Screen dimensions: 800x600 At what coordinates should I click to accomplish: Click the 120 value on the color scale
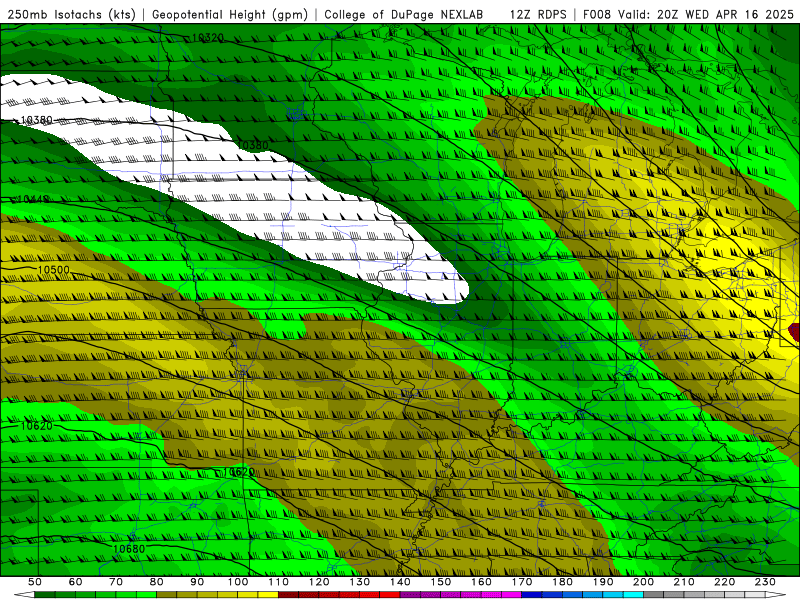319,582
